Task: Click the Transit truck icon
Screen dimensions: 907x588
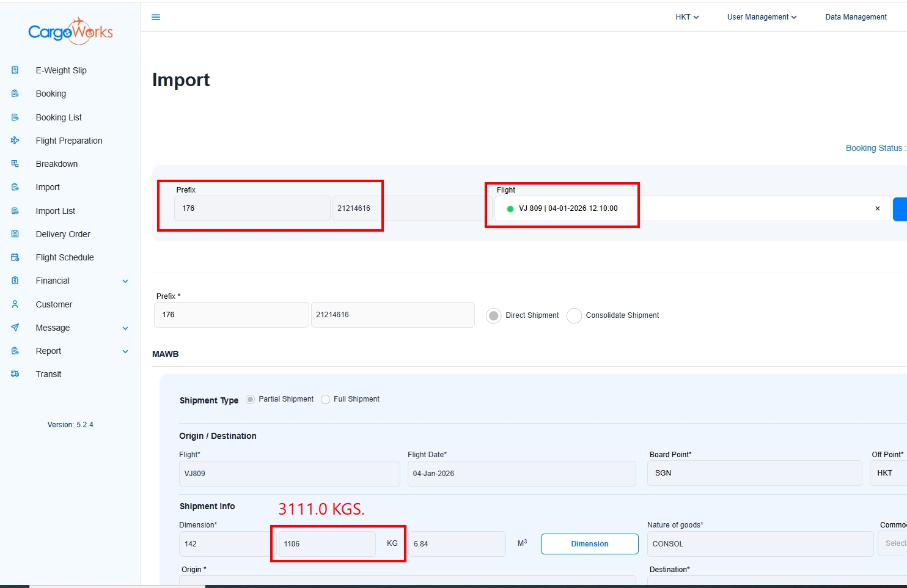Action: pyautogui.click(x=15, y=374)
